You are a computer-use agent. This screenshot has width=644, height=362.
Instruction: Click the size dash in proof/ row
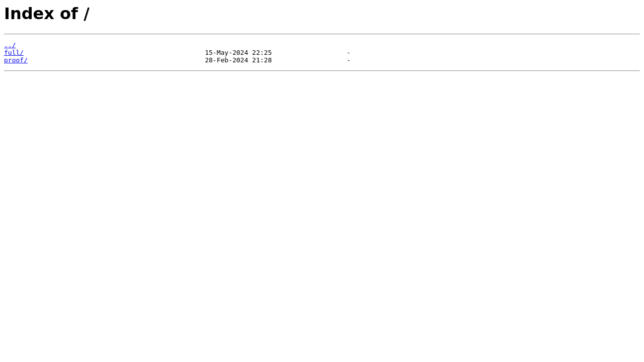(x=349, y=60)
